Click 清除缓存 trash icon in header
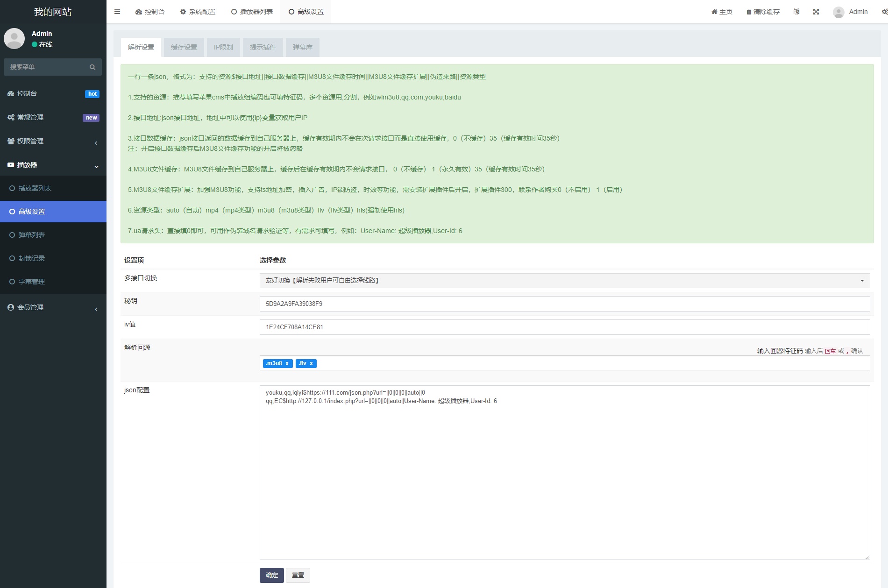888x588 pixels. click(749, 12)
